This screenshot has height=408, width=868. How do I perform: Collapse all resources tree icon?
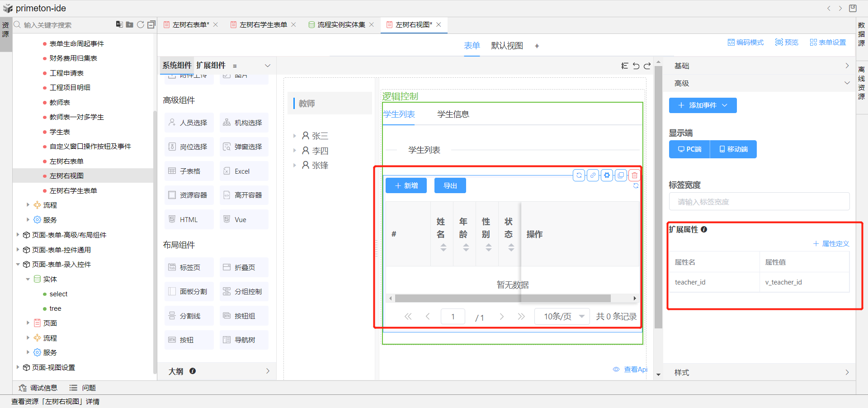tap(151, 24)
